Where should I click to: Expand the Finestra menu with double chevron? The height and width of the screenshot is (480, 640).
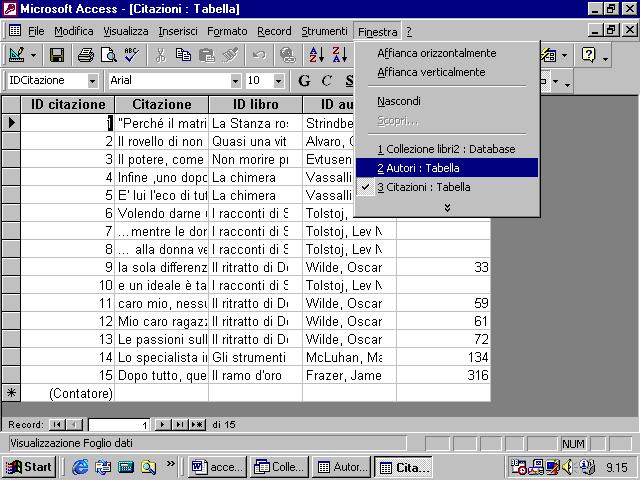tap(447, 207)
